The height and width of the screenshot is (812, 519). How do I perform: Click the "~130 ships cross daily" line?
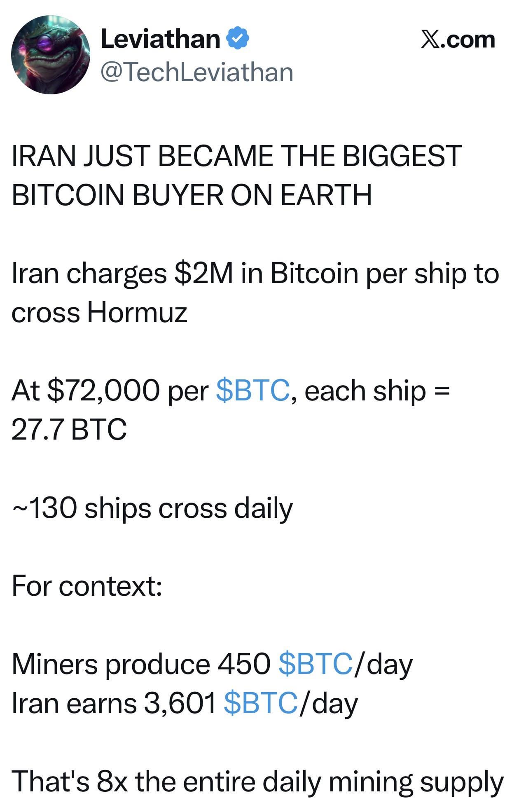pyautogui.click(x=152, y=508)
